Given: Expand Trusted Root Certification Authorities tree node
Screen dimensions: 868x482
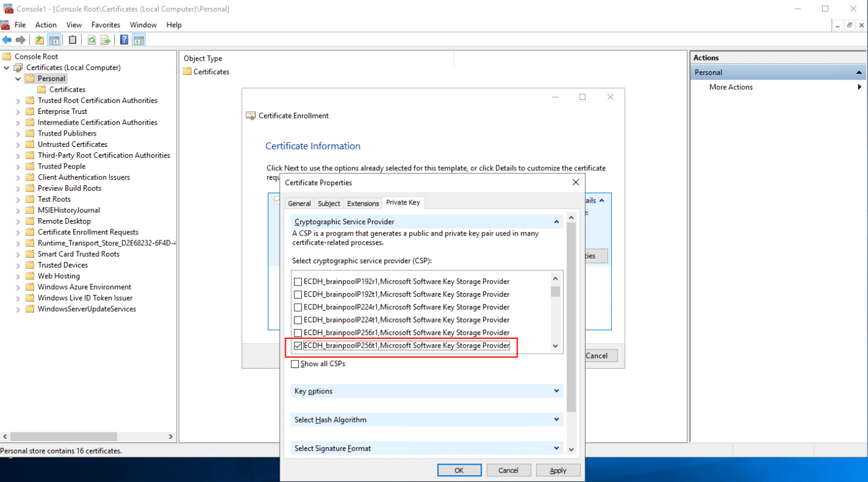Looking at the screenshot, I should coord(18,101).
